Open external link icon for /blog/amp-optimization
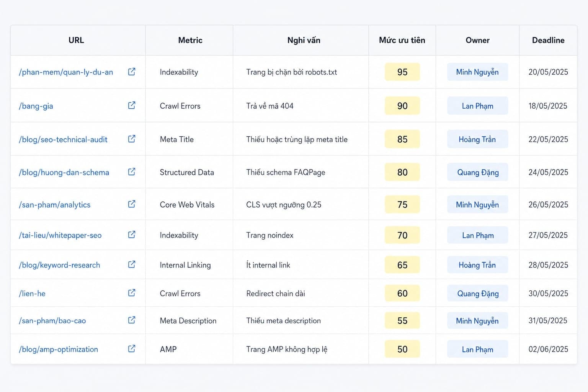 (x=132, y=349)
